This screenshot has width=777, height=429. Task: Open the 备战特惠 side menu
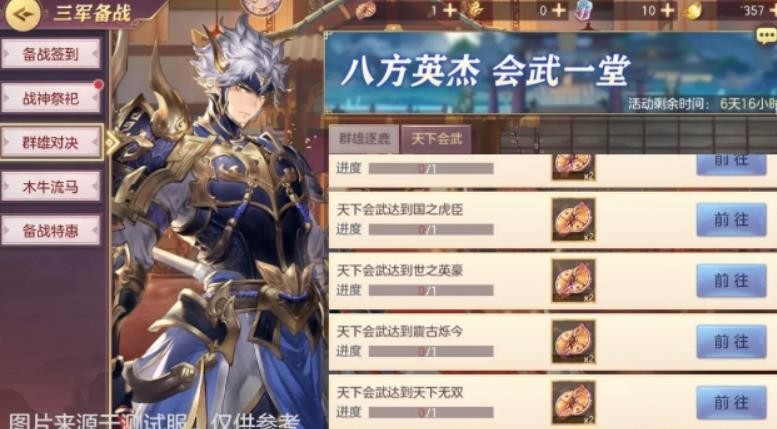point(51,231)
